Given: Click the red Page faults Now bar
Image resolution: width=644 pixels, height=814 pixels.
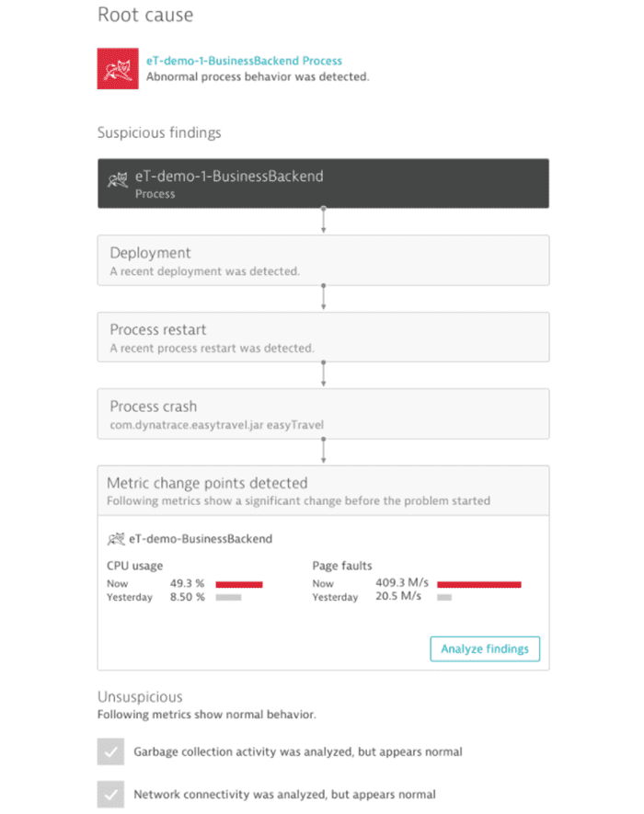Looking at the screenshot, I should pyautogui.click(x=478, y=585).
